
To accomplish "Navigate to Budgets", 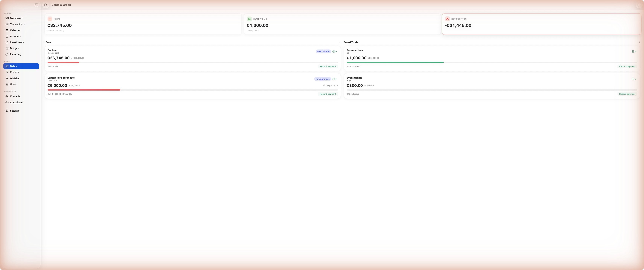I will (x=21, y=48).
